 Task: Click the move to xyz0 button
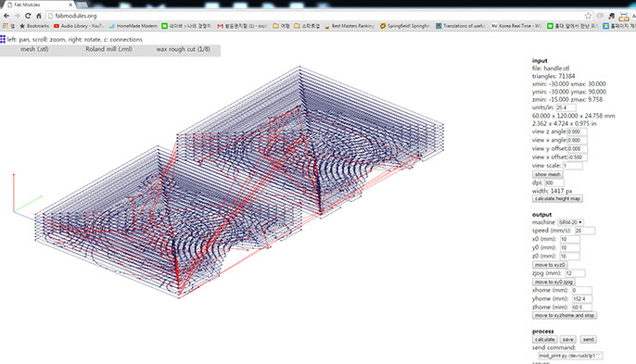coord(550,265)
